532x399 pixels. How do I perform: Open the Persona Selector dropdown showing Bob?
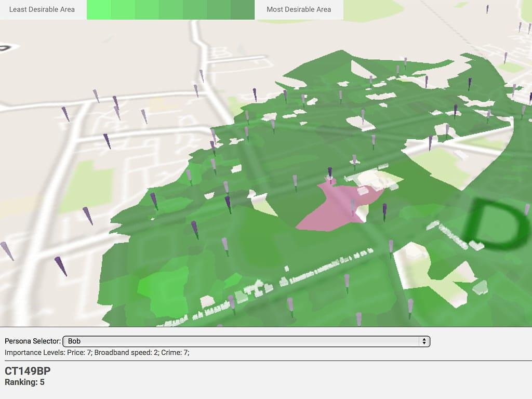click(246, 341)
